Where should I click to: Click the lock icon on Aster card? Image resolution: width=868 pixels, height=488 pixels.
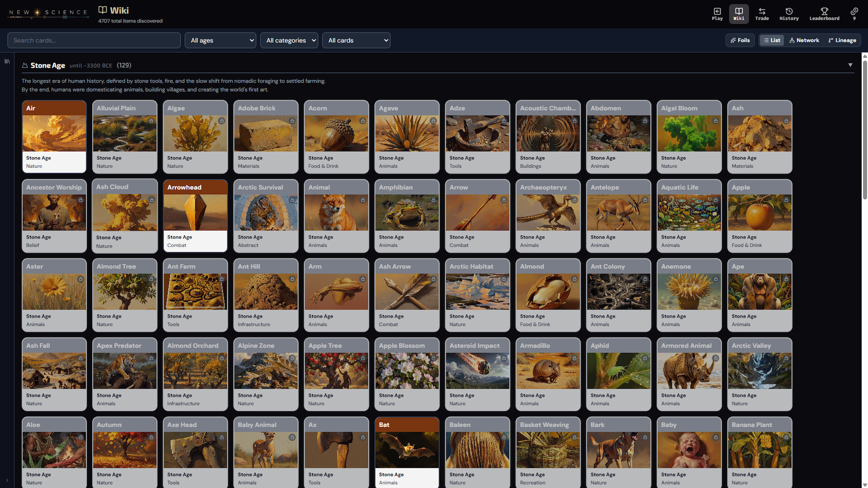pos(81,279)
